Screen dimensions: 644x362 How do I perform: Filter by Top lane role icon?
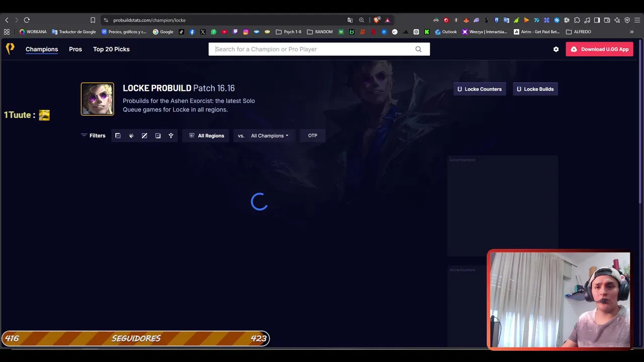(118, 136)
